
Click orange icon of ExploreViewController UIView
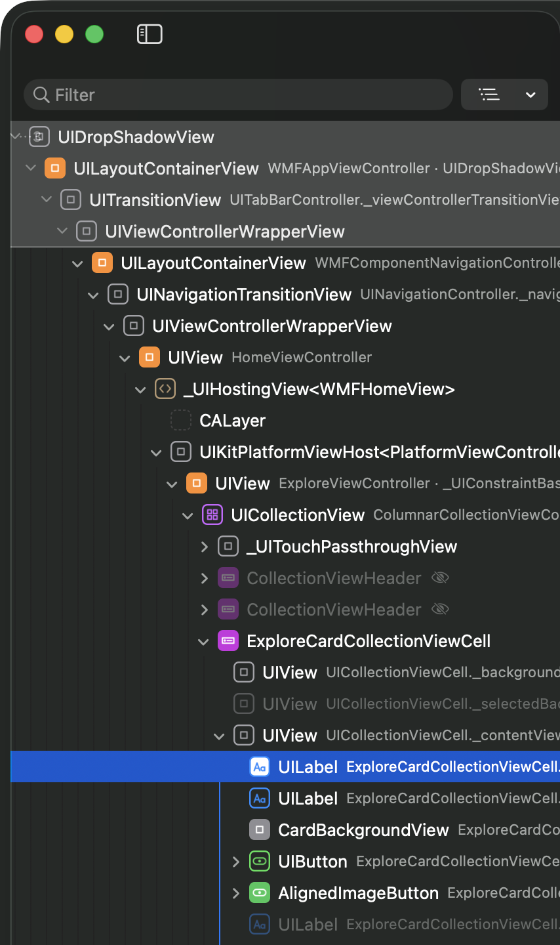point(197,483)
